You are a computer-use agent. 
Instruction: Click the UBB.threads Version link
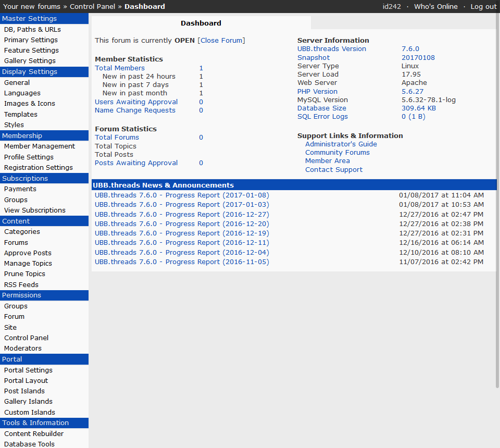(332, 49)
